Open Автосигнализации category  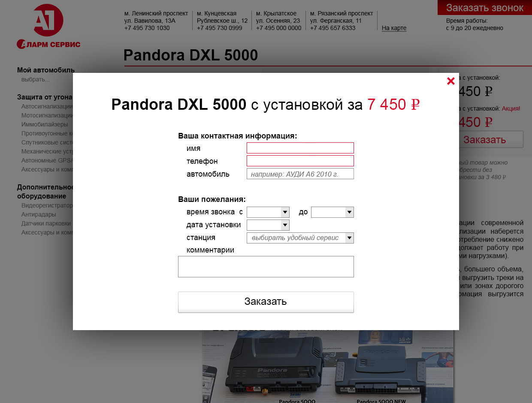pyautogui.click(x=47, y=106)
